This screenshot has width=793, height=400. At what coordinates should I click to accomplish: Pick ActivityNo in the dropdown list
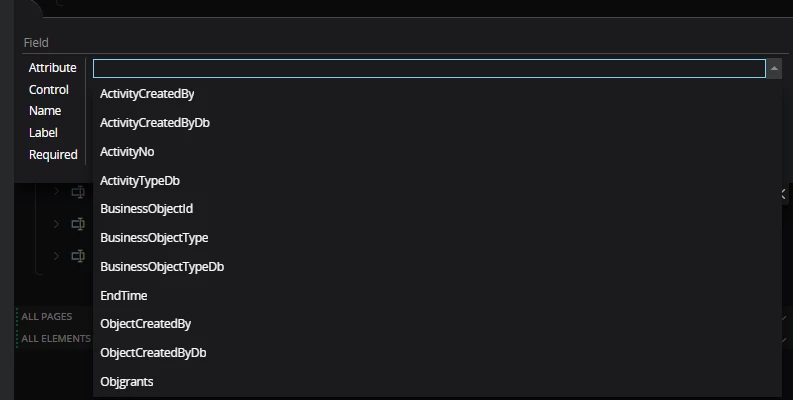127,152
